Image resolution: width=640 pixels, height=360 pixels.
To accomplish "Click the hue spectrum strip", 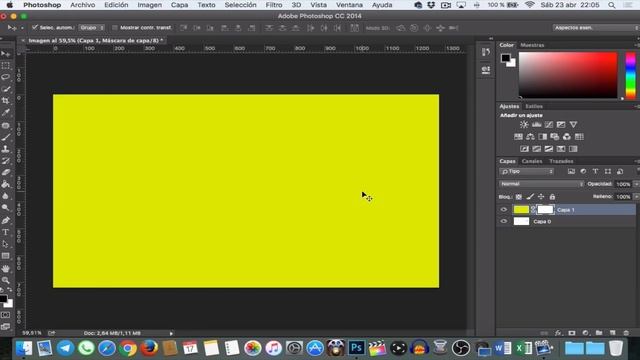I will [631, 75].
